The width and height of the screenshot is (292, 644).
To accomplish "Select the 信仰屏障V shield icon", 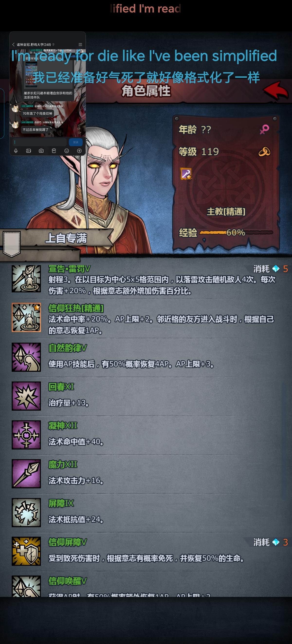I will click(x=26, y=551).
